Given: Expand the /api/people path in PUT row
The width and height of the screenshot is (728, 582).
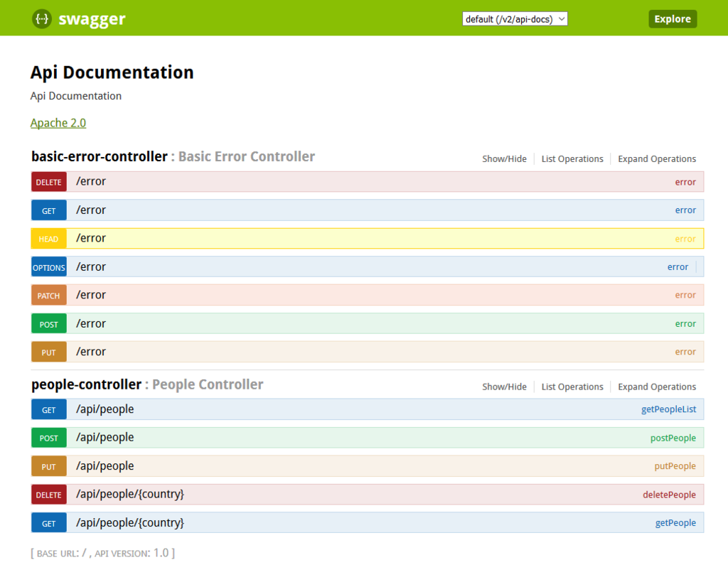Looking at the screenshot, I should click(105, 466).
